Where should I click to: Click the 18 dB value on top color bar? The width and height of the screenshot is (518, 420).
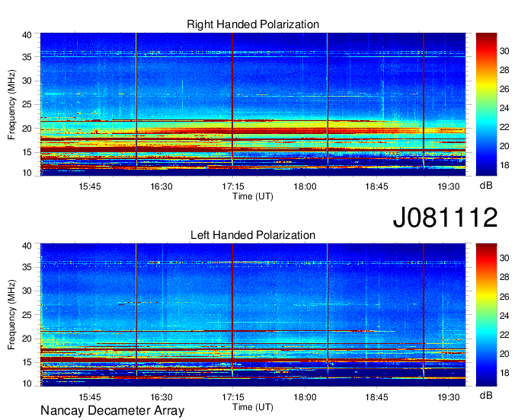point(504,165)
